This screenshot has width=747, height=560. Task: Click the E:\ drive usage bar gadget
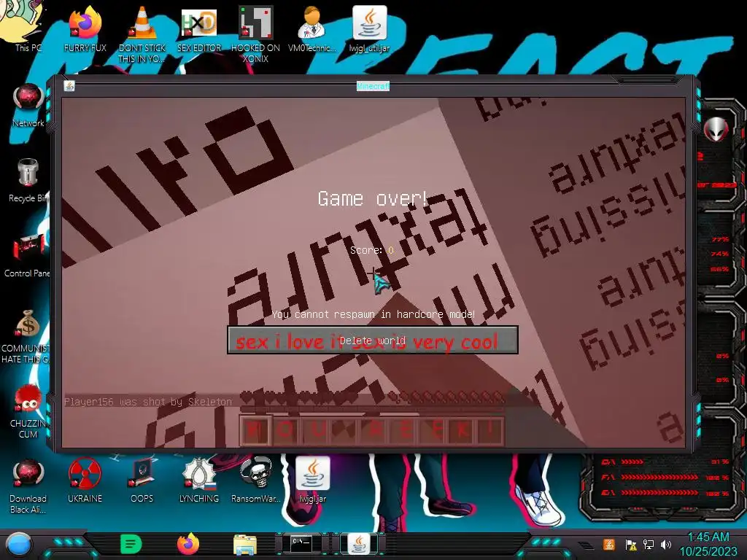[x=666, y=493]
